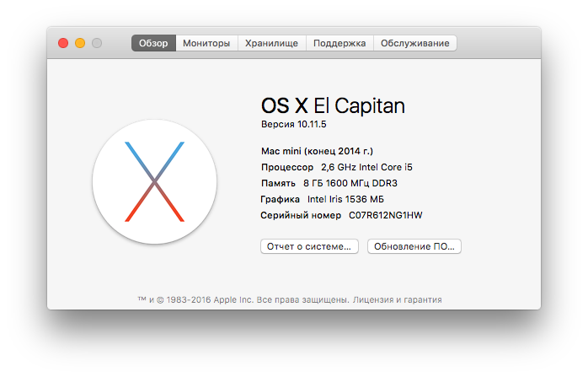
Task: Click the Intel Iris 1536 МБ value
Action: click(x=345, y=199)
